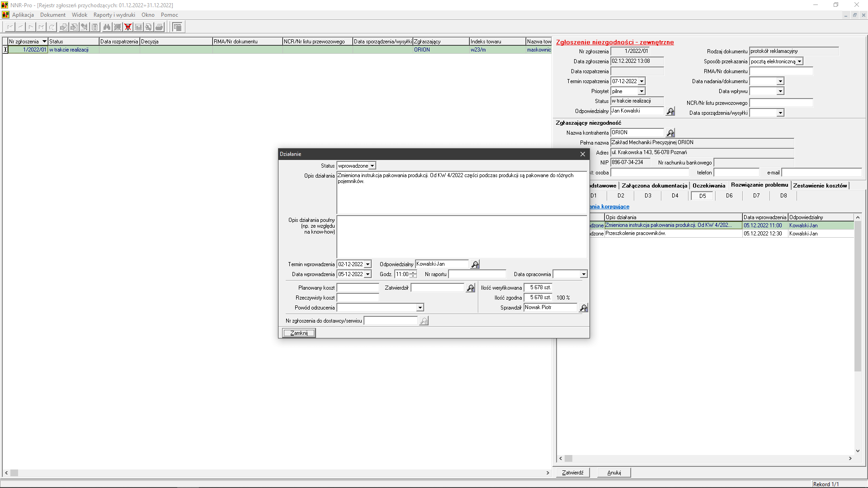Expand Termin wprowadzenia date dropdown
The image size is (868, 488).
click(x=368, y=264)
